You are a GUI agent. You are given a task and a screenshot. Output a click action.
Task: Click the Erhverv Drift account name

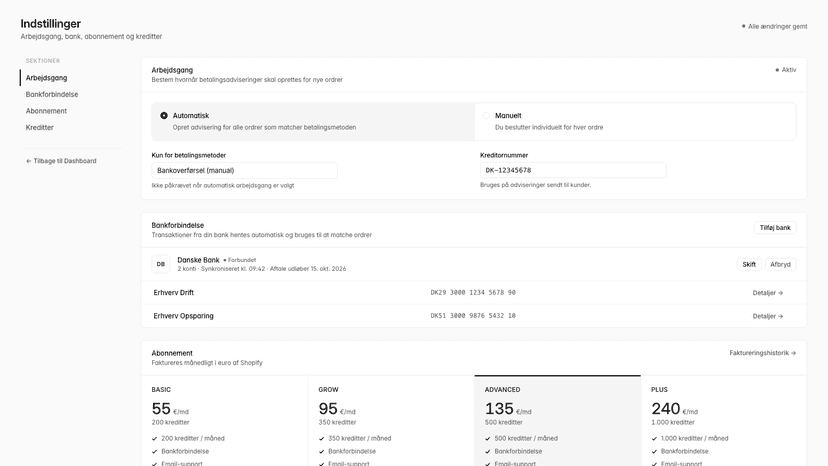point(174,293)
